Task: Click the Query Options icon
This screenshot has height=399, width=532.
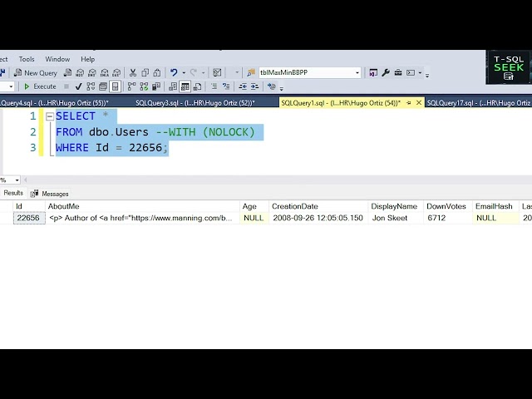Action: [103, 86]
